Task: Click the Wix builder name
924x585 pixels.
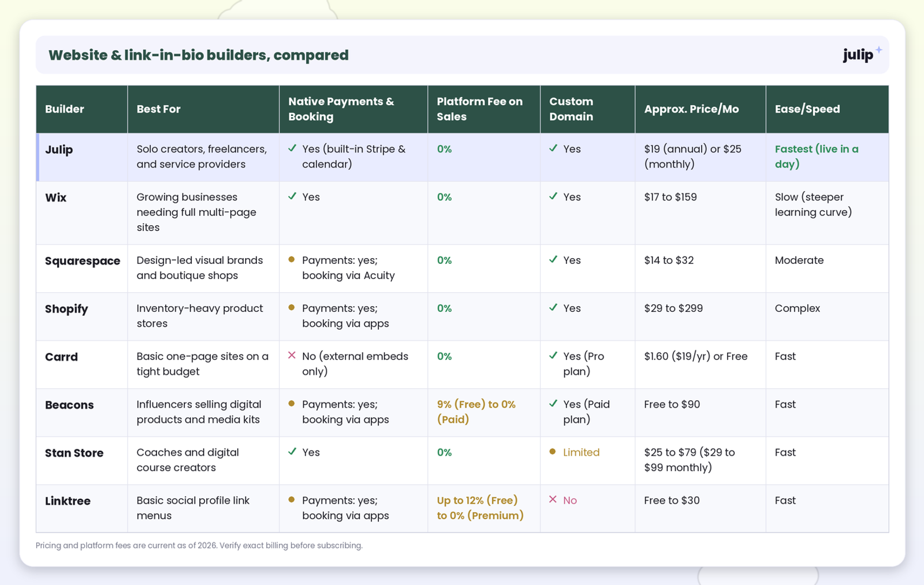Action: pos(56,198)
